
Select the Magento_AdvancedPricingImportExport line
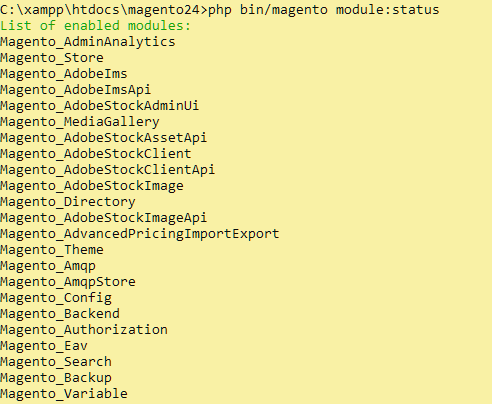point(140,234)
